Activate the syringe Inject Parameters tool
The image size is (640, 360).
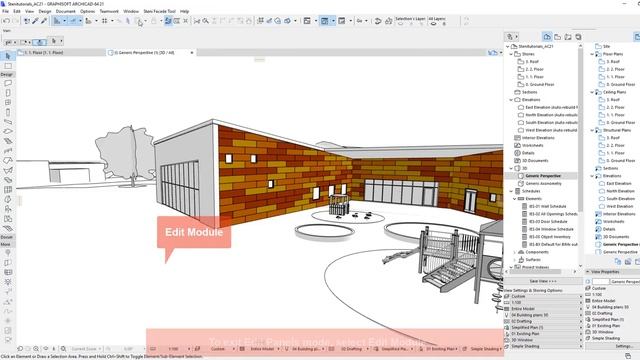click(x=44, y=21)
